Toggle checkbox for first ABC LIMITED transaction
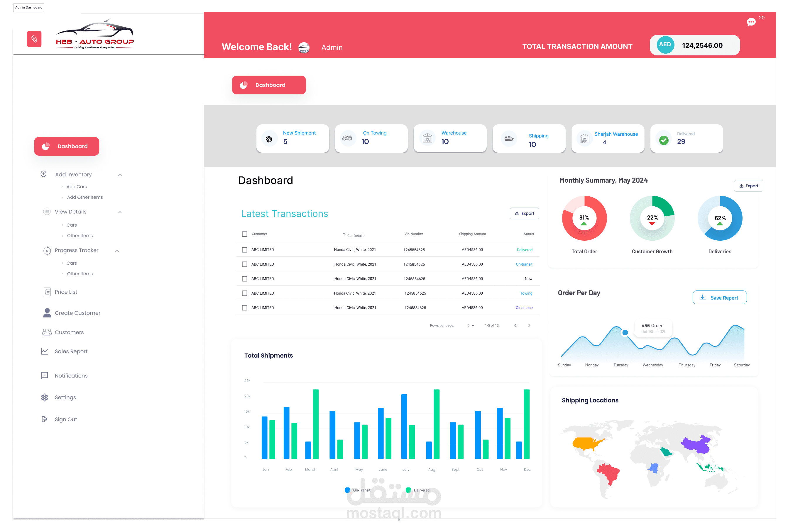This screenshot has height=532, width=788. 244,249
